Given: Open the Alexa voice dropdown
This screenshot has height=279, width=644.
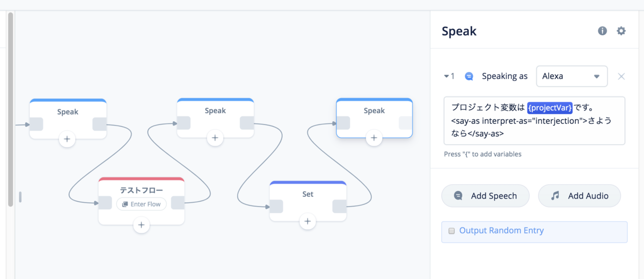Looking at the screenshot, I should [x=572, y=76].
